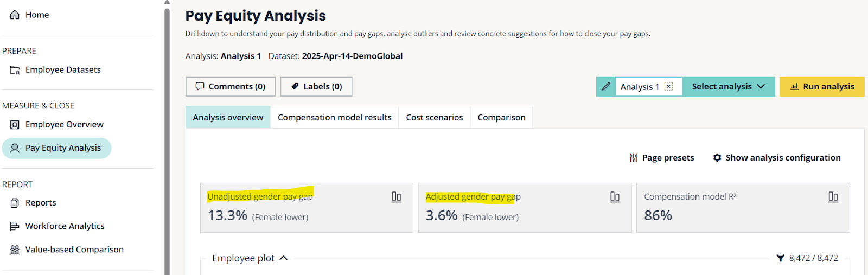This screenshot has width=868, height=275.
Task: Click the Labels (0) button
Action: (x=316, y=87)
